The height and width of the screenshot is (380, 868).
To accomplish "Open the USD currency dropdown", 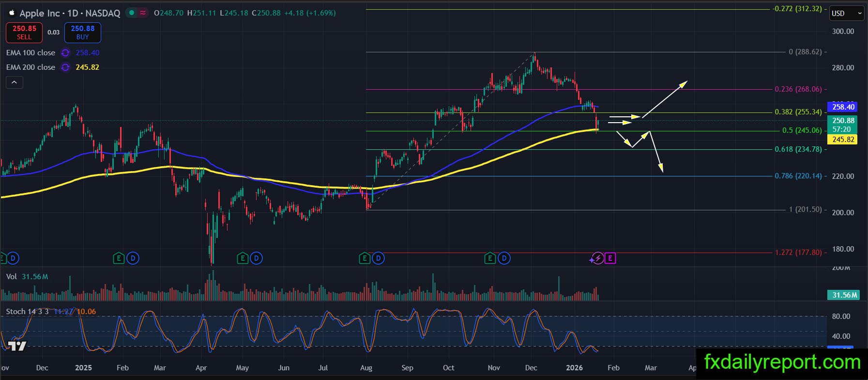I will [847, 14].
